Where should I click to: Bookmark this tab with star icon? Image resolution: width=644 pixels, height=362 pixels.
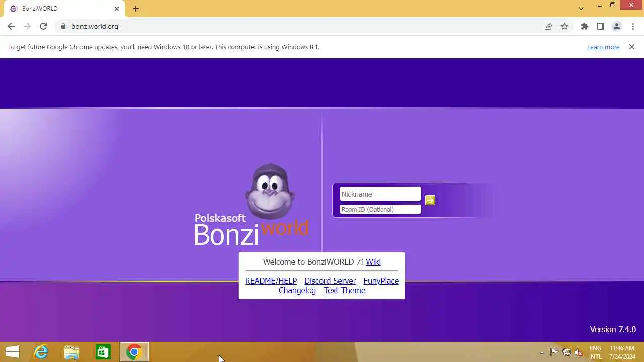tap(565, 26)
